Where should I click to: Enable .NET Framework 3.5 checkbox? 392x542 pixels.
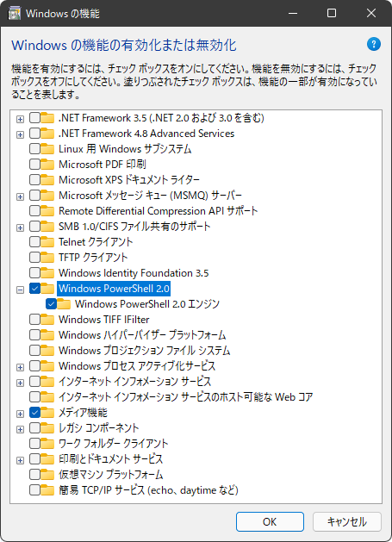point(34,118)
